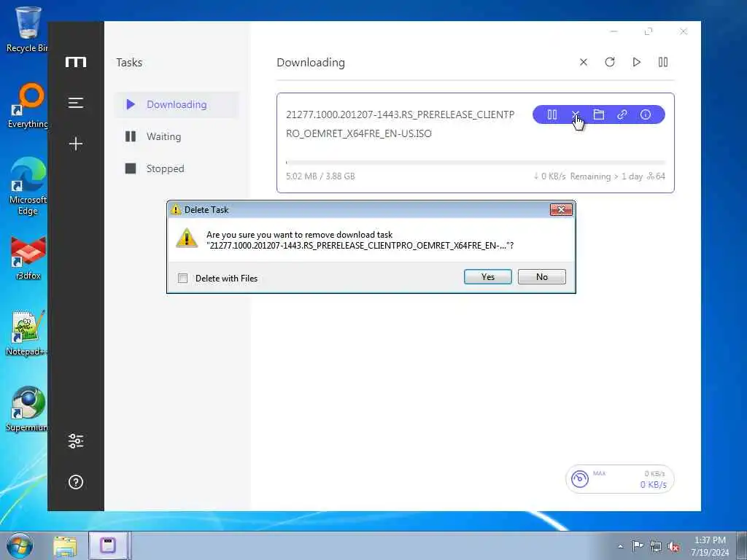The width and height of the screenshot is (747, 560).
Task: Click the Remaining > 1 day text
Action: [606, 176]
